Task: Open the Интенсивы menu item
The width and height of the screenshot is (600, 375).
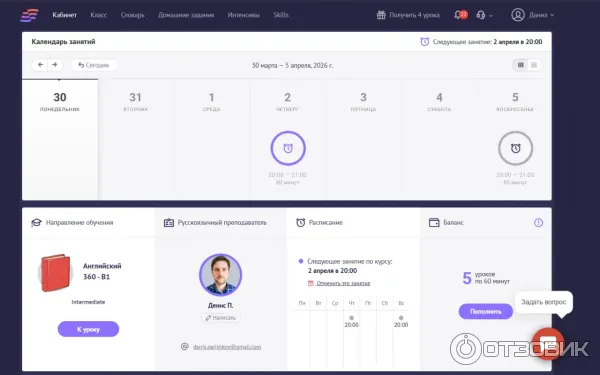Action: 243,15
